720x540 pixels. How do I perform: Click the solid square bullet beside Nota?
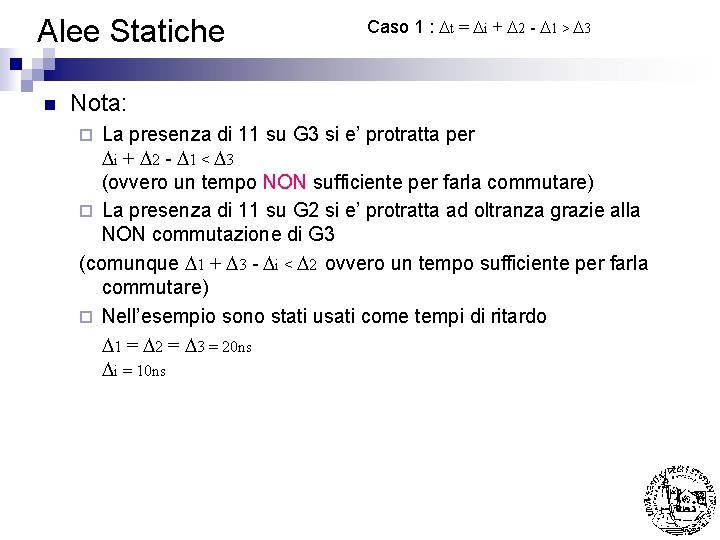(x=46, y=104)
